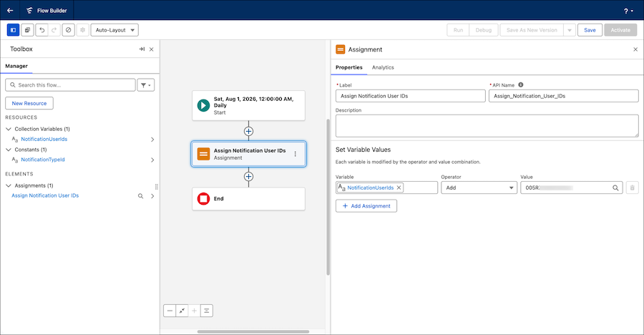The image size is (644, 335).
Task: Open the Operator dropdown showing Add
Action: 479,188
